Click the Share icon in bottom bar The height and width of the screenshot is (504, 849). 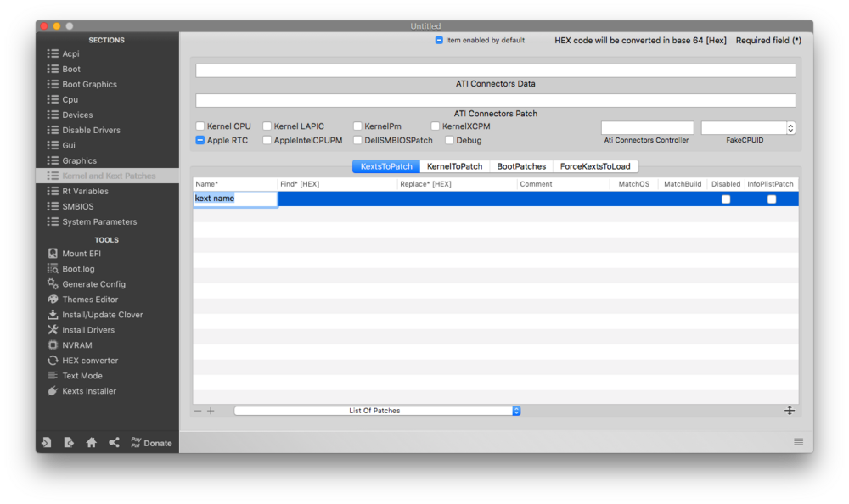114,443
